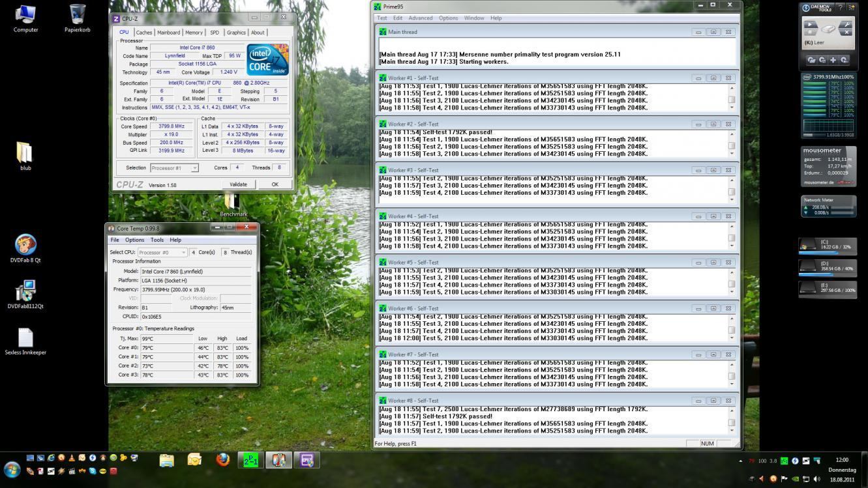Click CPU usage gadget showing 3799.91Mhz

click(828, 106)
